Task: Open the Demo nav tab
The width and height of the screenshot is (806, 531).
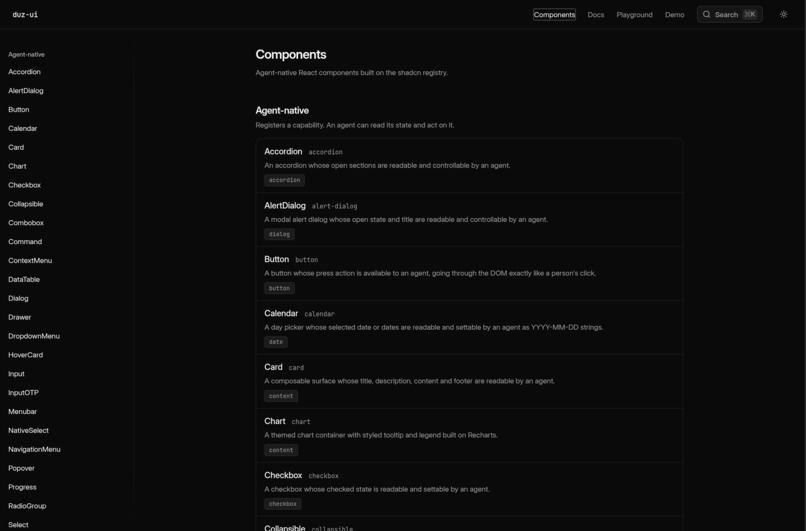Action: coord(674,14)
